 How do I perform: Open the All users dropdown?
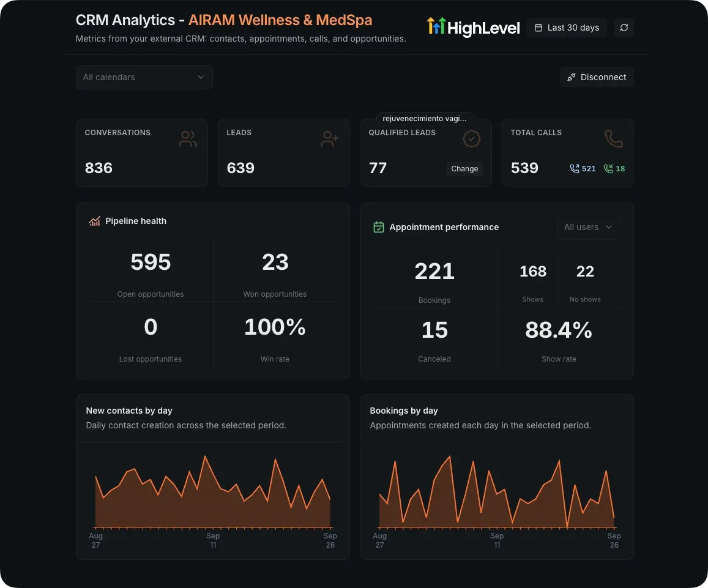[588, 227]
